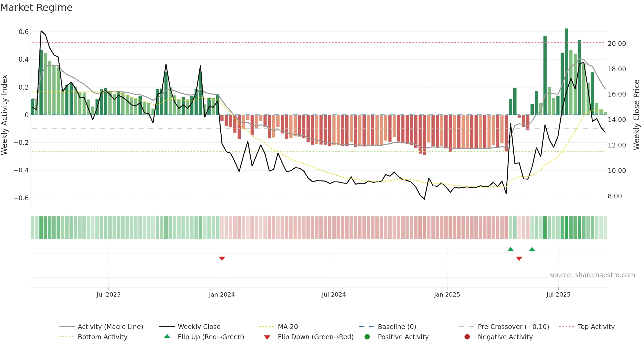Click the red Flip Down legend triangle
Image resolution: width=644 pixels, height=362 pixels.
pos(267,337)
